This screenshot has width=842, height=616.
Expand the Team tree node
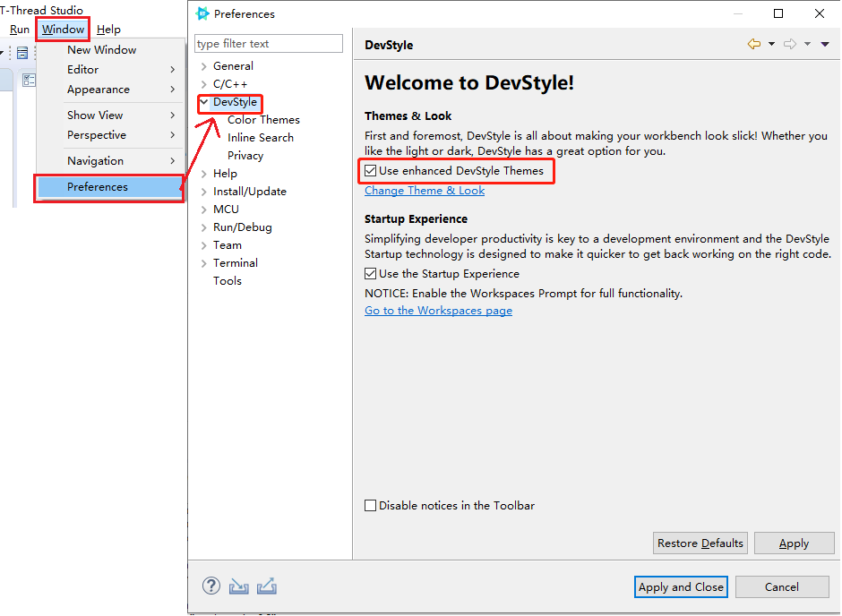point(203,245)
